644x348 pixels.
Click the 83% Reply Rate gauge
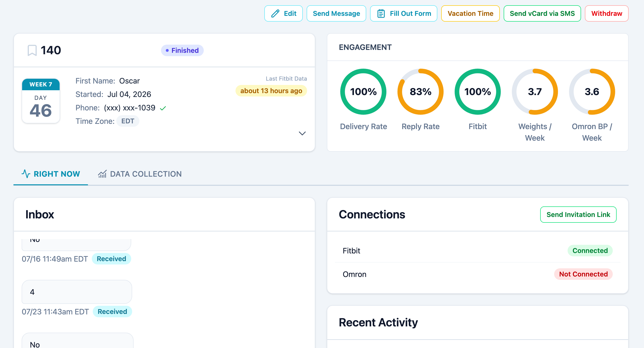421,92
